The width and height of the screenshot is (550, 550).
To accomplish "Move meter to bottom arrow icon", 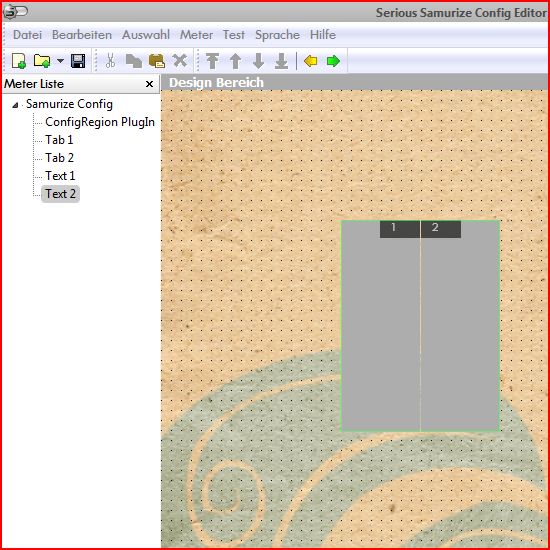I will click(x=281, y=61).
